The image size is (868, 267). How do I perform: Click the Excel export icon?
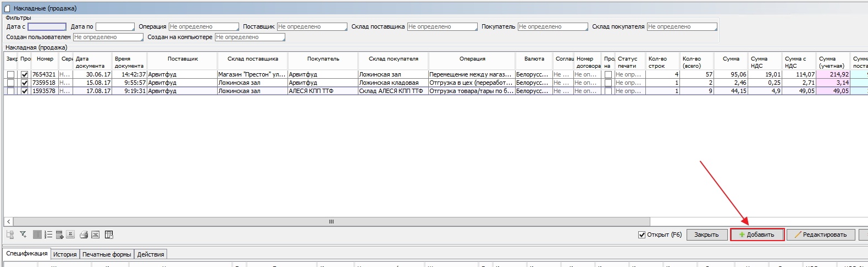[95, 235]
